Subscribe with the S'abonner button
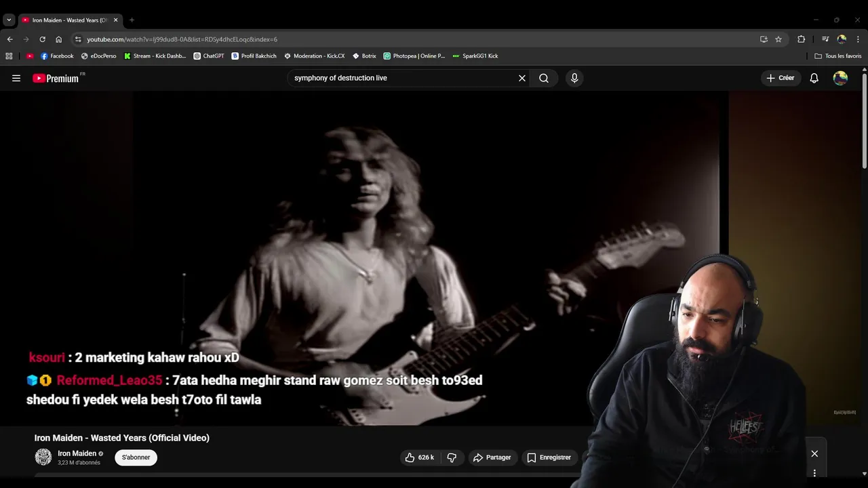 coord(136,457)
